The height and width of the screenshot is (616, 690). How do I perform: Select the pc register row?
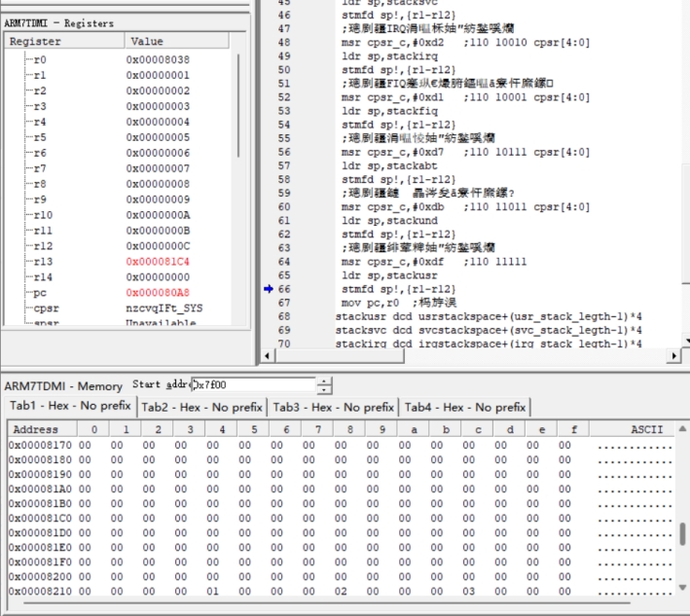(118, 293)
